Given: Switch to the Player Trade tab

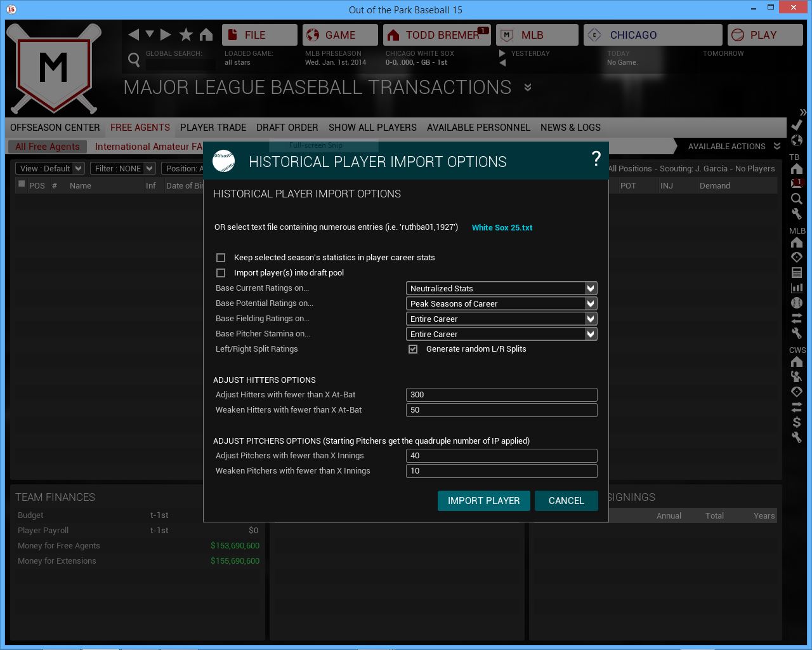Looking at the screenshot, I should coord(213,128).
